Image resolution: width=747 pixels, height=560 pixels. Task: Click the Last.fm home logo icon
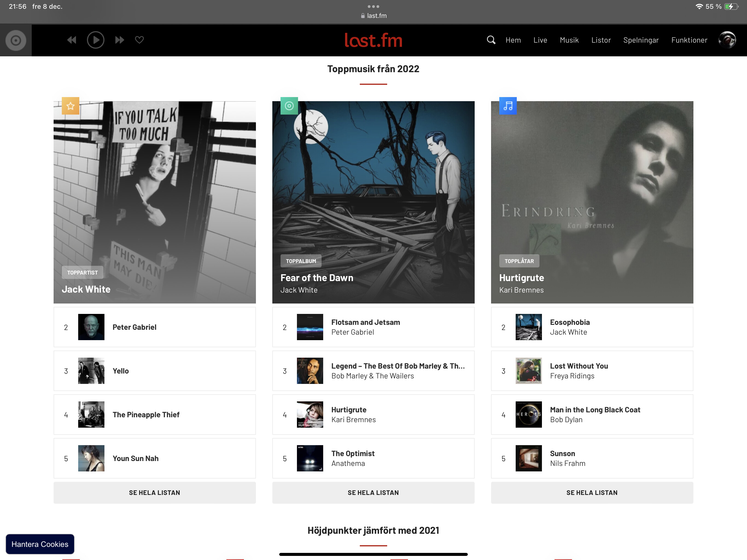pyautogui.click(x=373, y=39)
